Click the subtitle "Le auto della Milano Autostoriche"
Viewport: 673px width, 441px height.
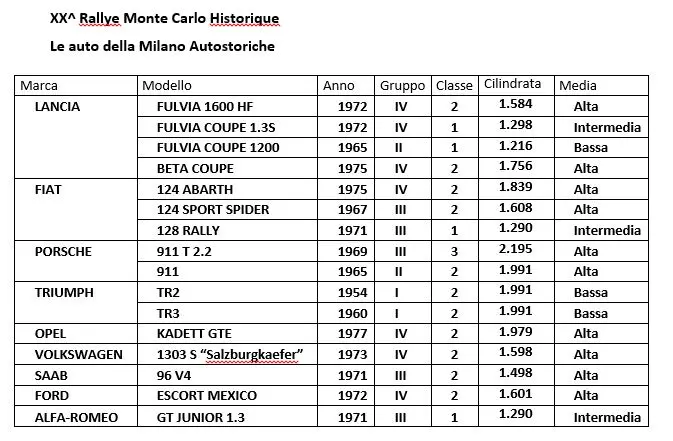pos(162,46)
